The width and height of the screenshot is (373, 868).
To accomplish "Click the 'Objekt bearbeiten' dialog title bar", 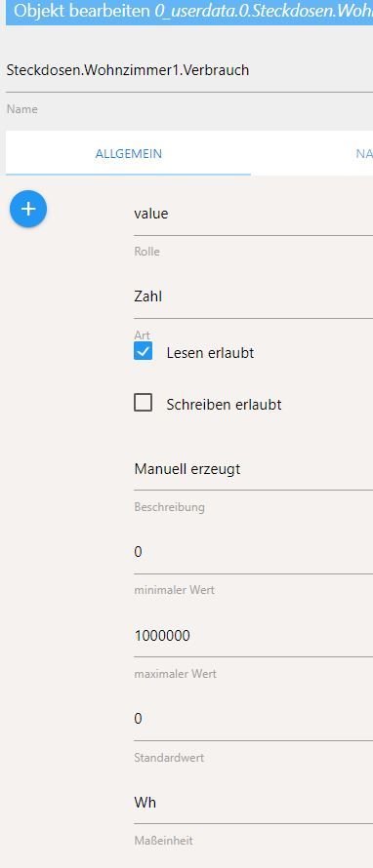I will pos(189,12).
